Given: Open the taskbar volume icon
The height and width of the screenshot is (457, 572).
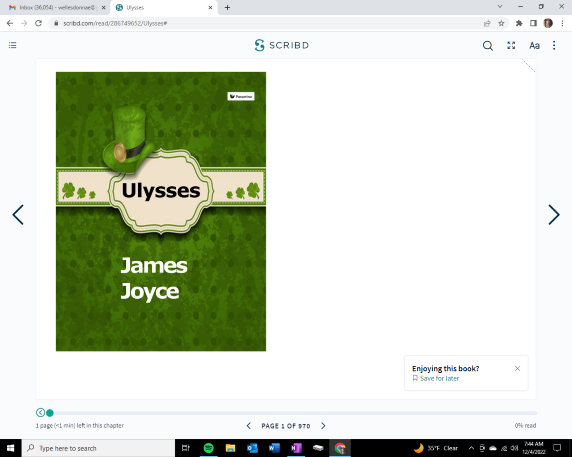Looking at the screenshot, I should [x=514, y=448].
